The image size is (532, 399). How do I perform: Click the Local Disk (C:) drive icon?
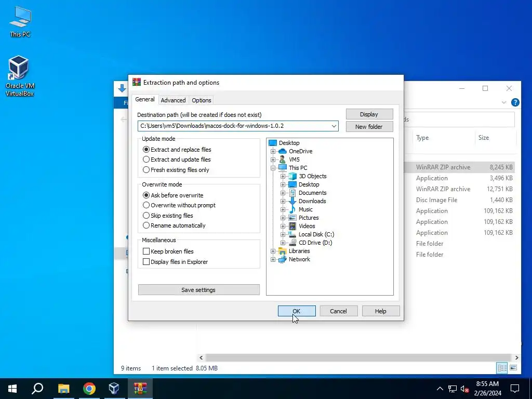point(292,234)
